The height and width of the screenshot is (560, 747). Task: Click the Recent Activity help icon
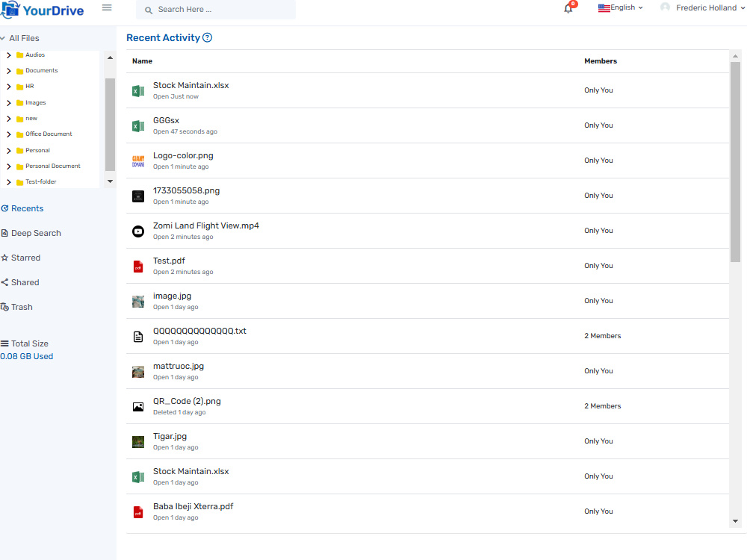(207, 37)
